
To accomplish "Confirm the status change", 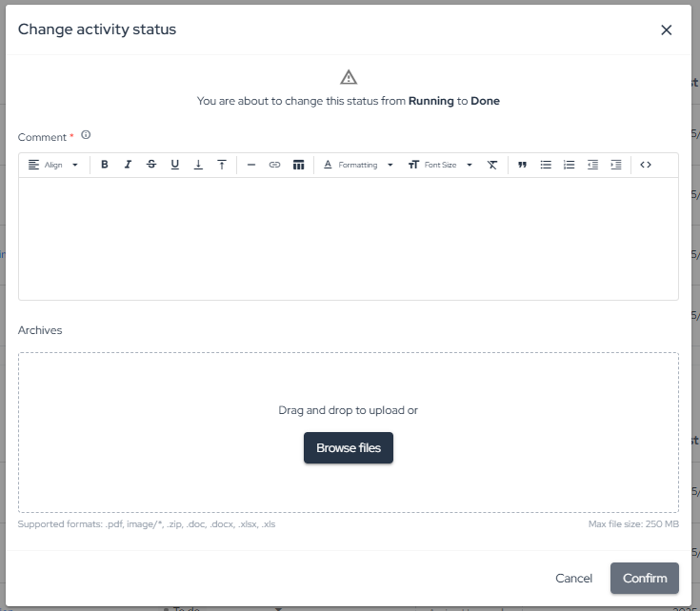I will 645,578.
